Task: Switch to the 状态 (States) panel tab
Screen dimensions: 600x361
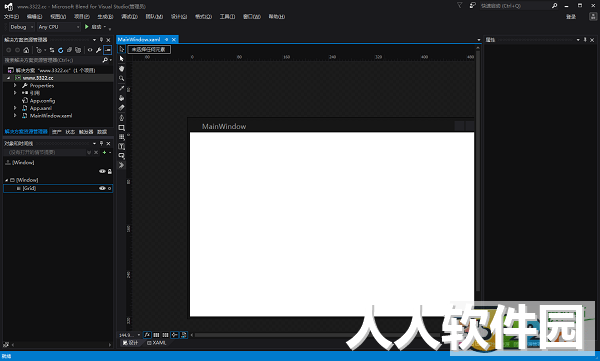Action: pos(70,132)
